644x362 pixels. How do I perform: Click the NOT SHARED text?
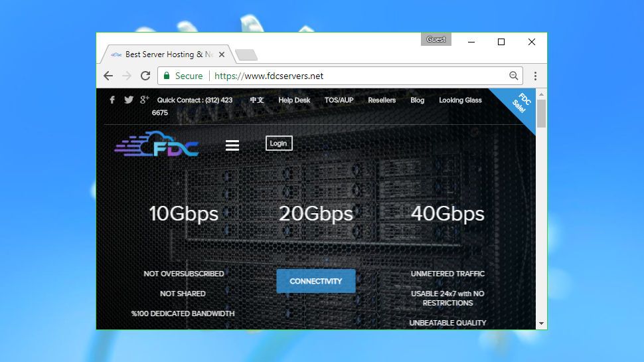click(x=183, y=294)
